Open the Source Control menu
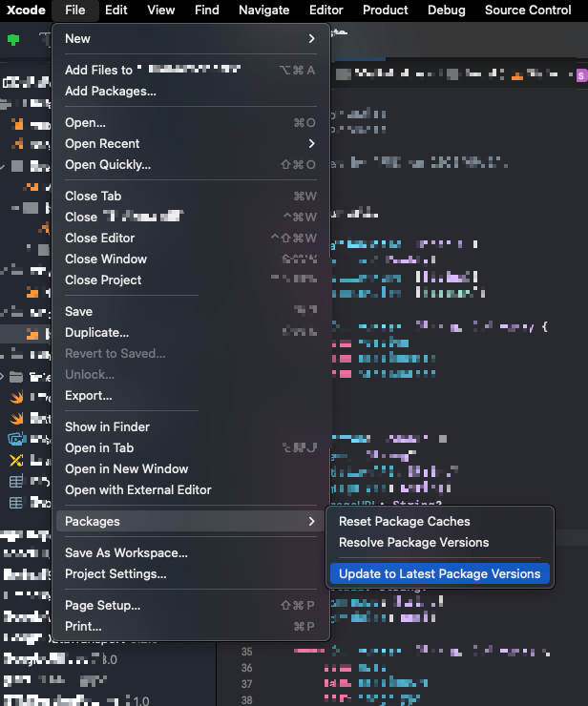The height and width of the screenshot is (706, 588). pyautogui.click(x=528, y=10)
